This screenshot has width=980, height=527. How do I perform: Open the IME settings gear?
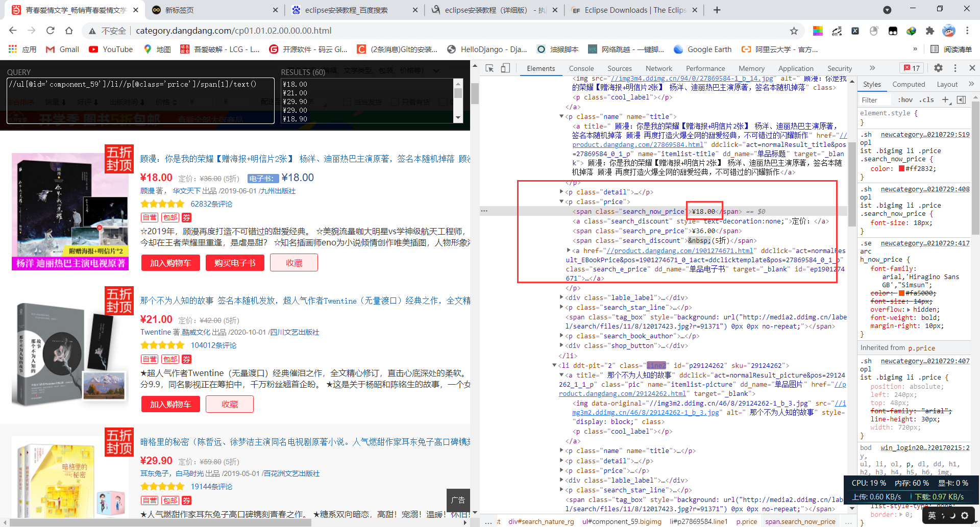pos(965,515)
